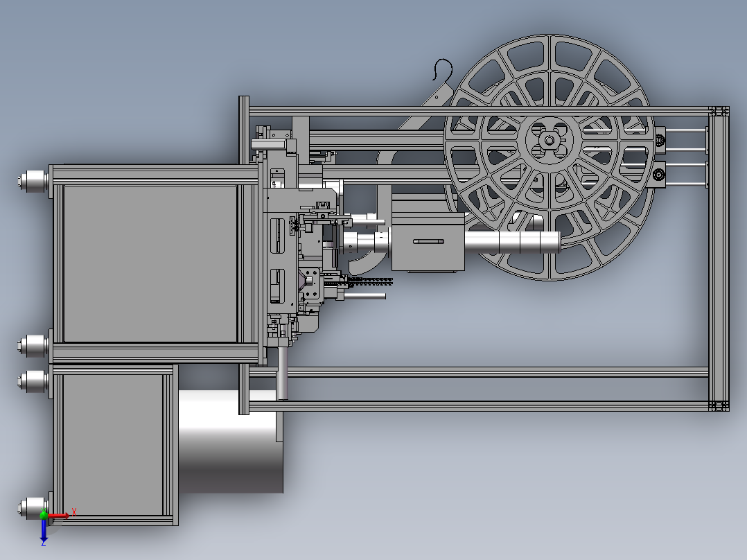Select the large shaded cylinder beside the lower panel
The height and width of the screenshot is (560, 747).
point(231,441)
